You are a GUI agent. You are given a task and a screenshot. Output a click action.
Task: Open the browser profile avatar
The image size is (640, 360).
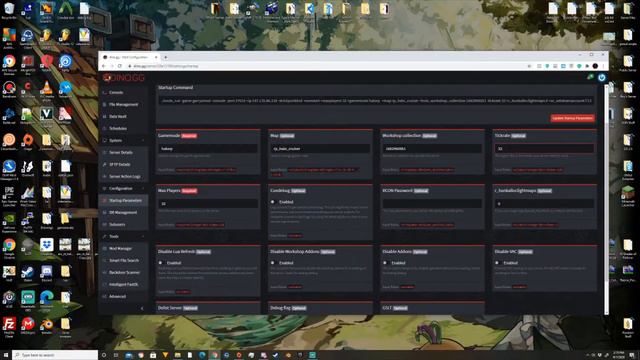pos(595,66)
